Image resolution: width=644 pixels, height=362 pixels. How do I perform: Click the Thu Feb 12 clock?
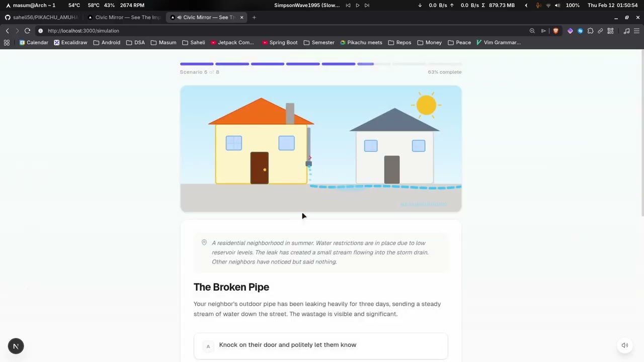pos(613,5)
